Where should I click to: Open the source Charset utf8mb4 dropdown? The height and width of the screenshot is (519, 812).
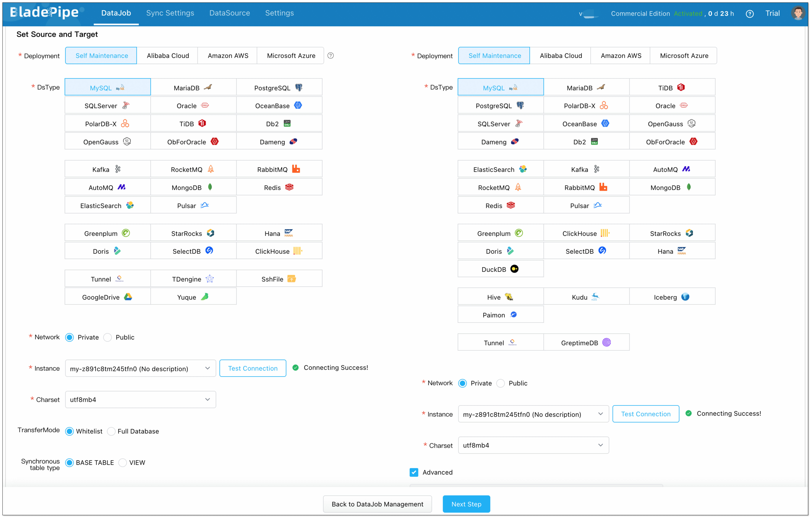[x=140, y=399]
